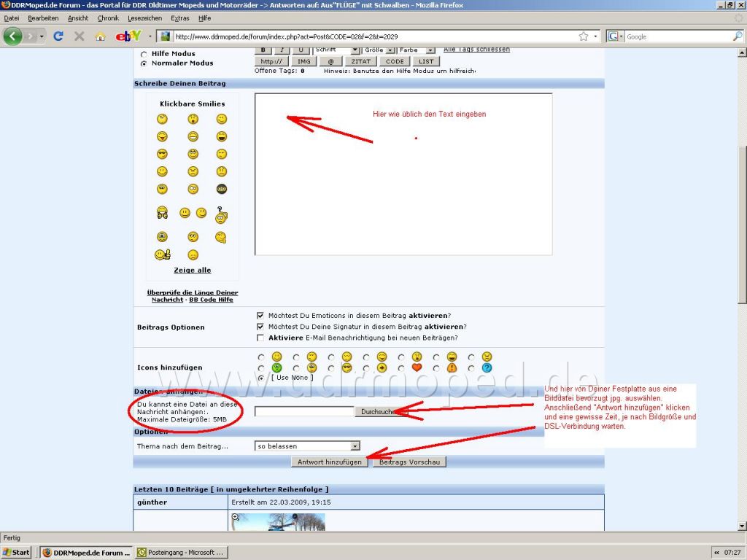The width and height of the screenshot is (747, 560).
Task: Open the Lesezeichen menu
Action: coord(144,17)
